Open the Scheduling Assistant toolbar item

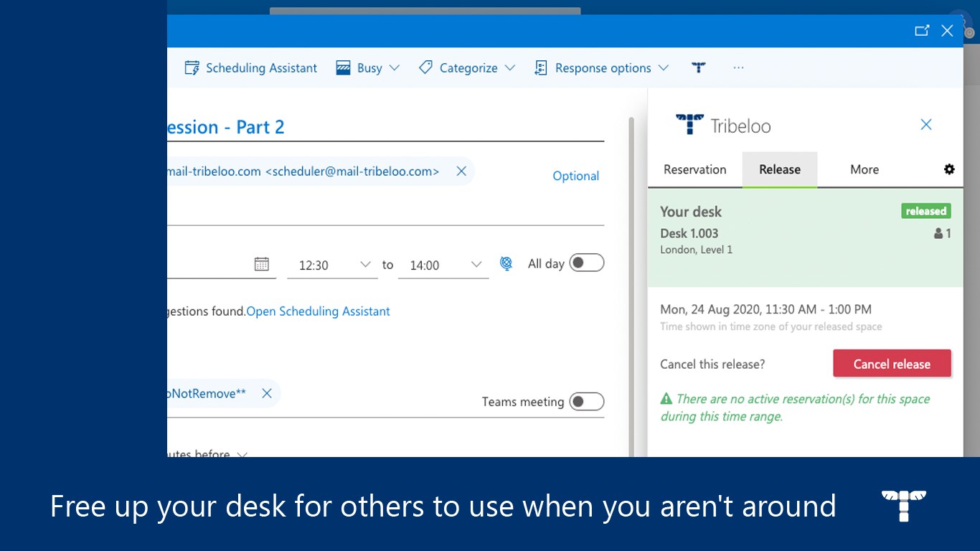click(x=250, y=67)
